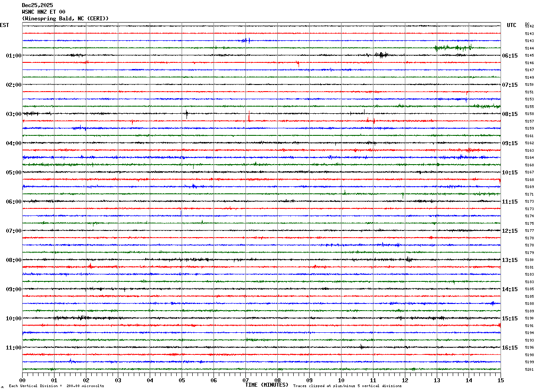Click the 07:00 EST time label
The image size is (536, 392).
(14, 231)
